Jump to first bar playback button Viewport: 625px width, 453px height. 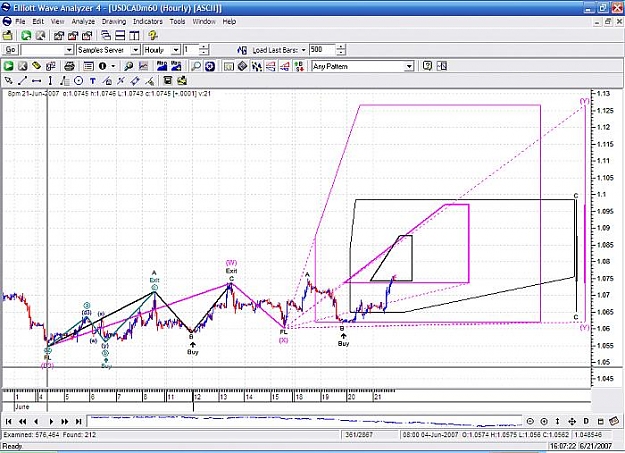point(8,421)
